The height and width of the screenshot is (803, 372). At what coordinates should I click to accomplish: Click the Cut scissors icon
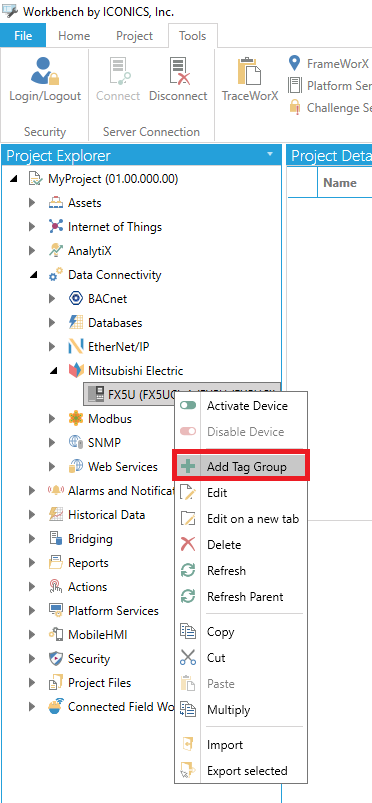[188, 658]
